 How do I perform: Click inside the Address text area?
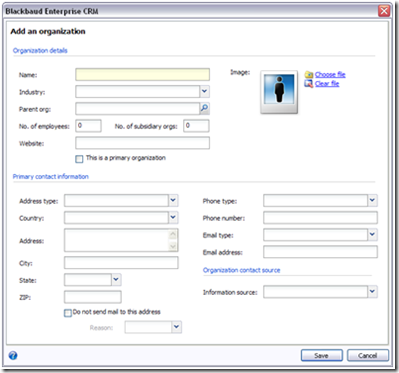point(116,240)
